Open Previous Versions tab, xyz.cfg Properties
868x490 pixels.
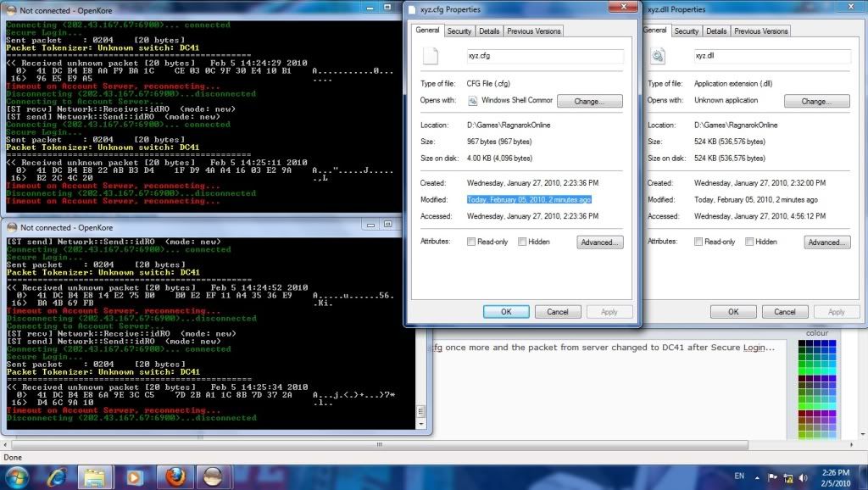pyautogui.click(x=534, y=31)
